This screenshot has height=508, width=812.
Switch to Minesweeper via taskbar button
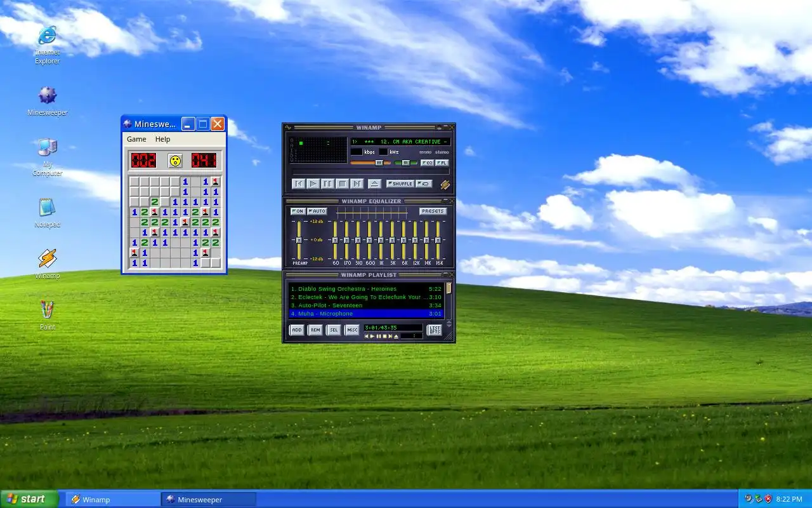(209, 500)
